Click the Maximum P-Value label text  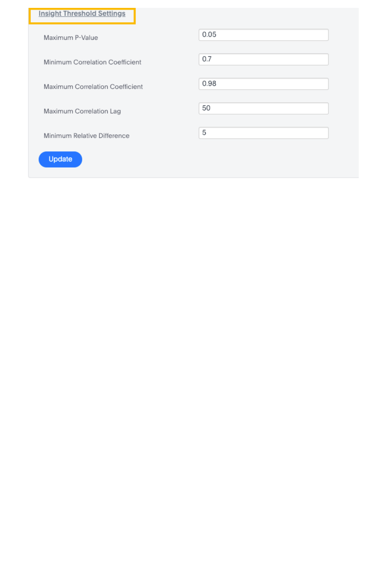coord(71,38)
